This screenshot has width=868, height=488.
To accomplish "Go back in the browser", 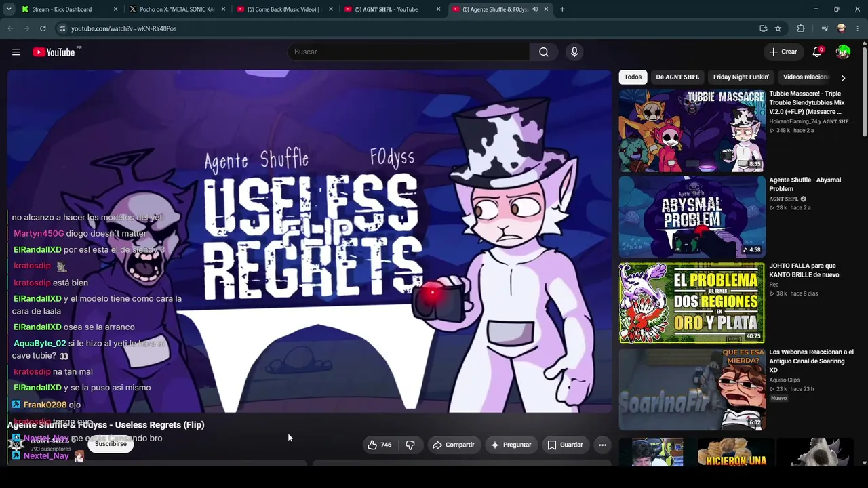I will coord(10,28).
